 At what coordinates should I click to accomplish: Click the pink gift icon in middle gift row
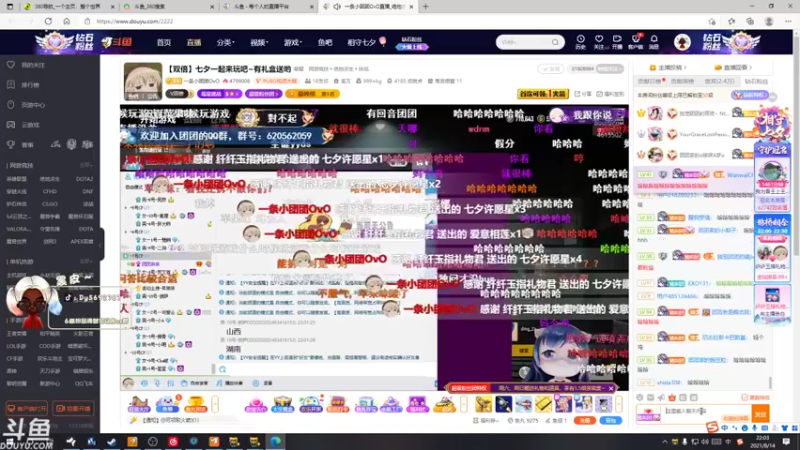[x=255, y=404]
